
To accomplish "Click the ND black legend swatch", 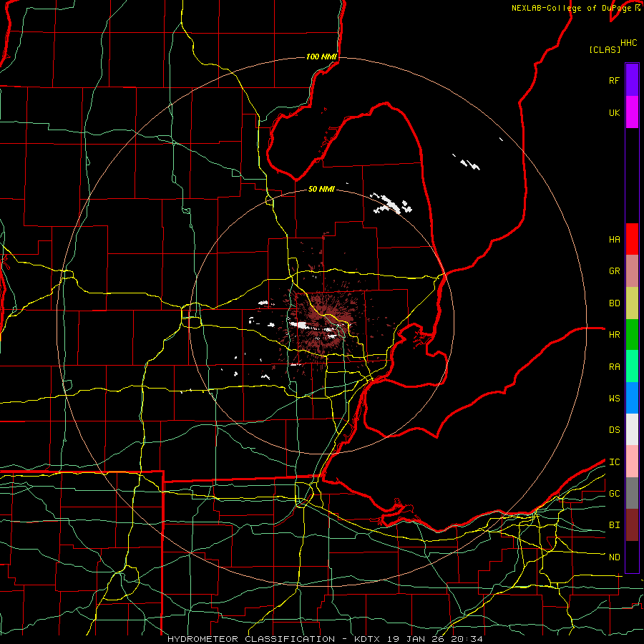I will [632, 557].
